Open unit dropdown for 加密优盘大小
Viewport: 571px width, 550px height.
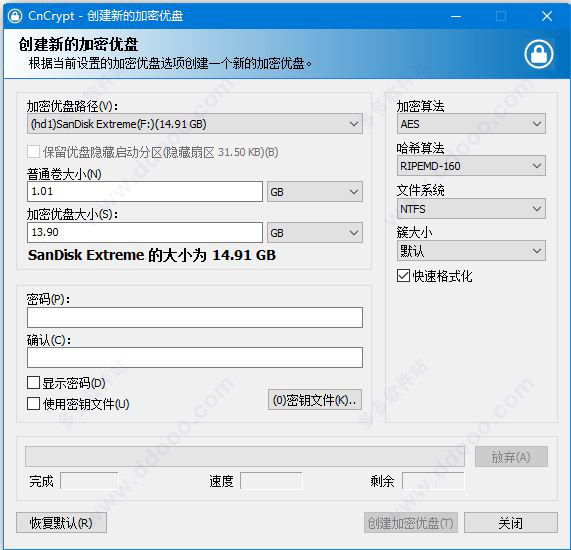315,232
